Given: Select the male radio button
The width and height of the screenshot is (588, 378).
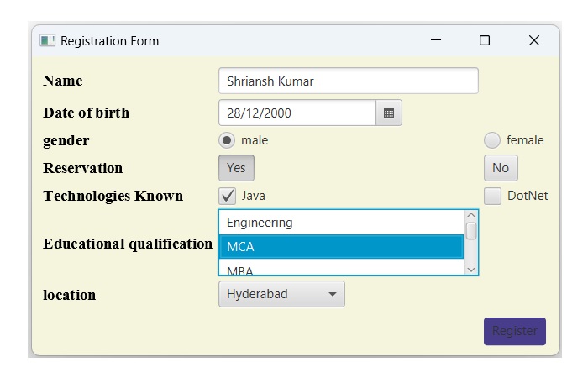Looking at the screenshot, I should click(x=227, y=140).
